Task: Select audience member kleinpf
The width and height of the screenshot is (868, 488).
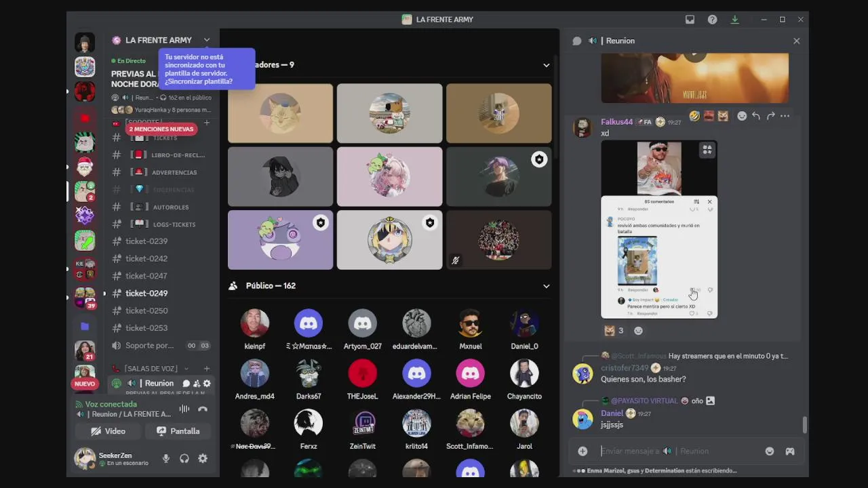Action: pyautogui.click(x=255, y=329)
